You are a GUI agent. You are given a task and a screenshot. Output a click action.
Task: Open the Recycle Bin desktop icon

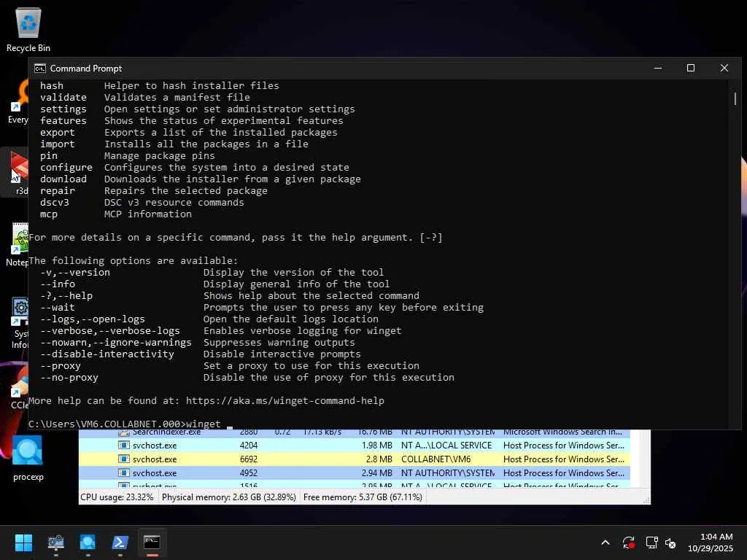28,29
